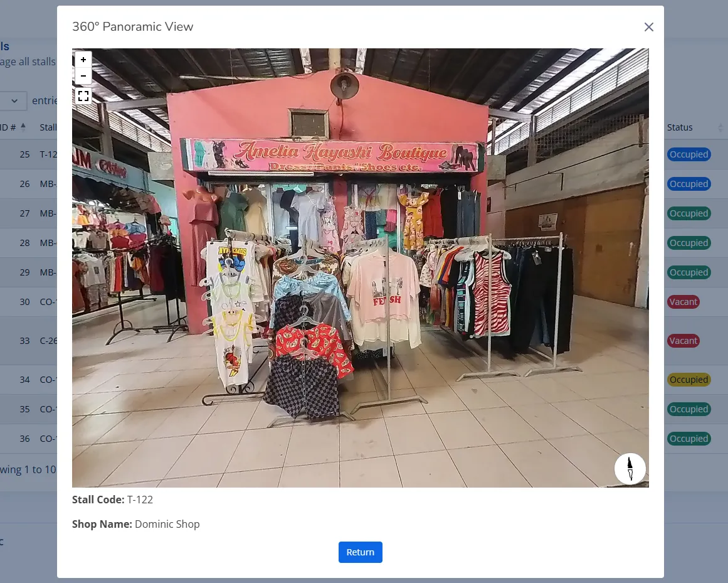Click ID cell 33 in table
The width and height of the screenshot is (728, 583).
[24, 341]
